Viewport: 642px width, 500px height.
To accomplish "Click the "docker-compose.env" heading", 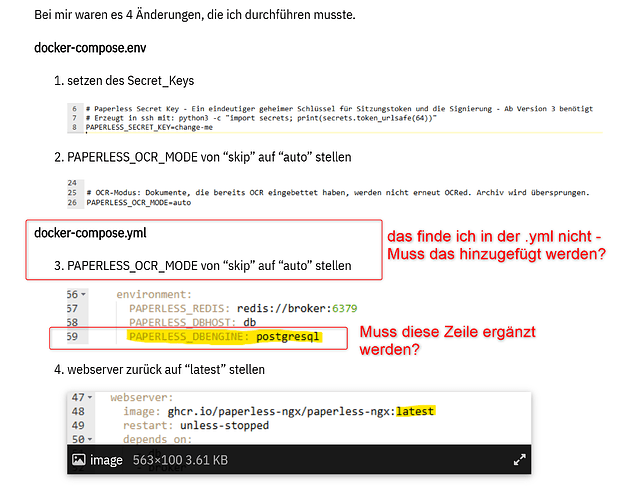I will pos(90,48).
